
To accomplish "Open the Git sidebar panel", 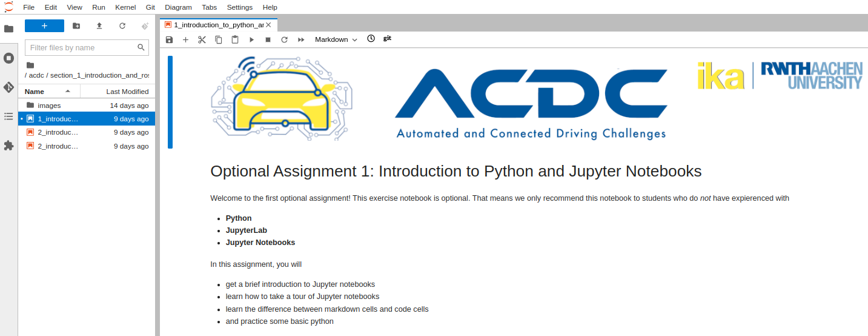I will (x=8, y=87).
